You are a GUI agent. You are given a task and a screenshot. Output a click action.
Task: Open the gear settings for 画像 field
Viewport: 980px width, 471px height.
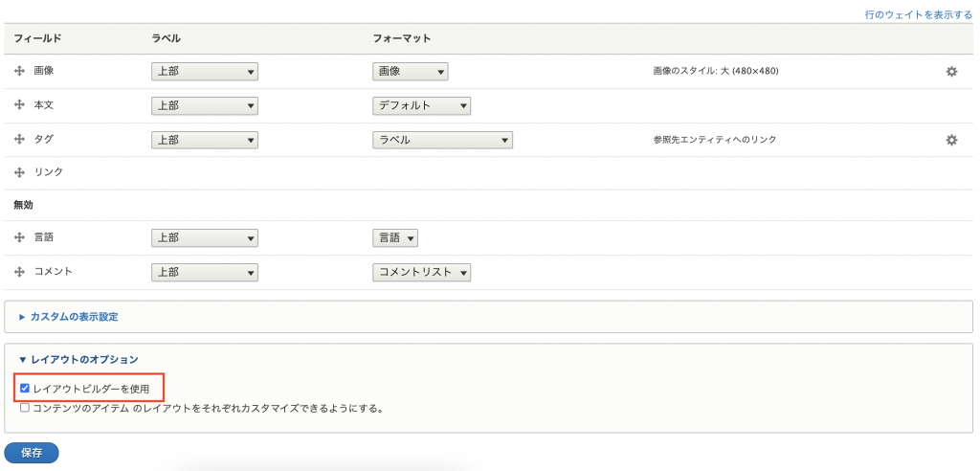pos(951,72)
